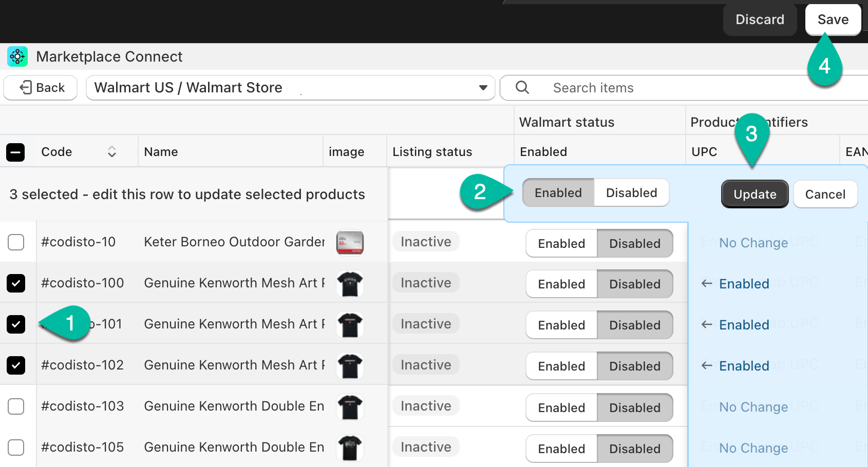
Task: Click the search magnifier icon
Action: click(x=522, y=87)
